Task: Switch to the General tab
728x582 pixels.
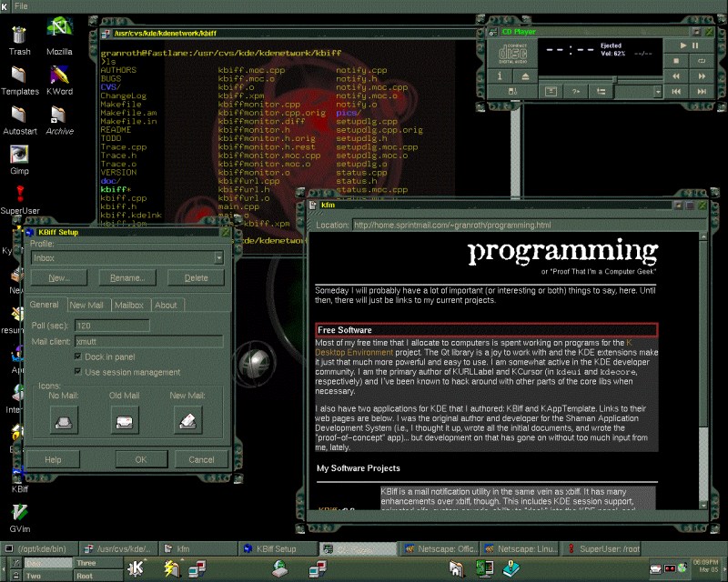Action: point(44,305)
